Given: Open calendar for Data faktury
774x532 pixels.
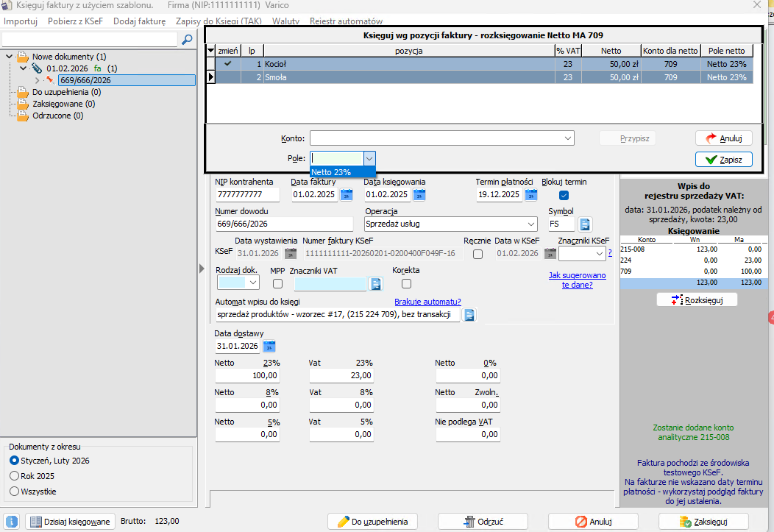Looking at the screenshot, I should 347,195.
